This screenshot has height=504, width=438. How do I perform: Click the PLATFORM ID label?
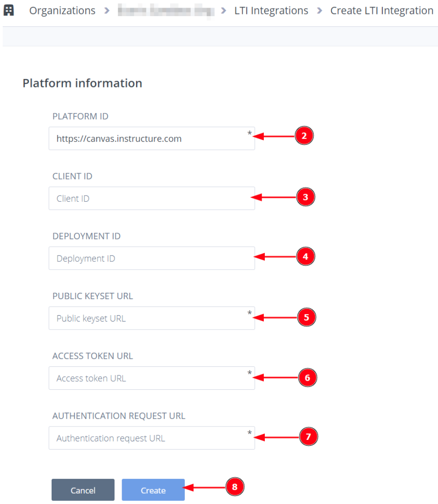80,116
